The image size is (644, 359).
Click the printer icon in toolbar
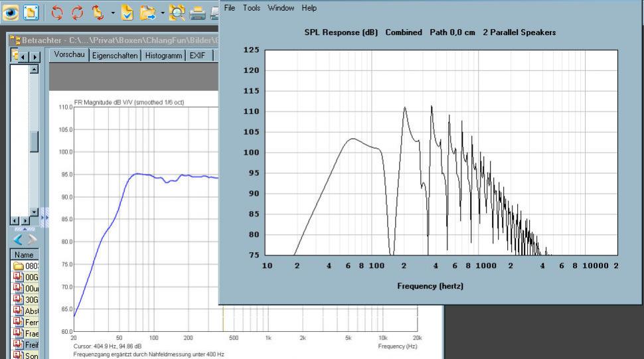pyautogui.click(x=198, y=13)
